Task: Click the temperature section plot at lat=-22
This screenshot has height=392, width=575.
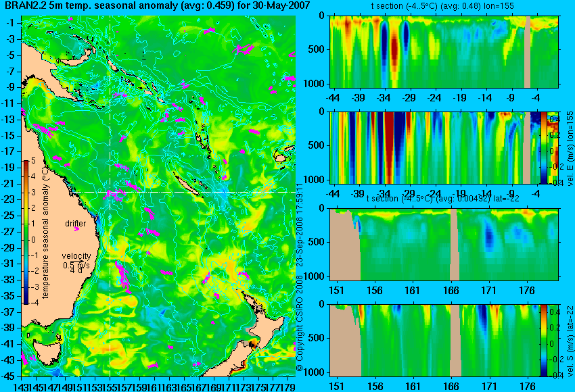Action: coord(444,244)
